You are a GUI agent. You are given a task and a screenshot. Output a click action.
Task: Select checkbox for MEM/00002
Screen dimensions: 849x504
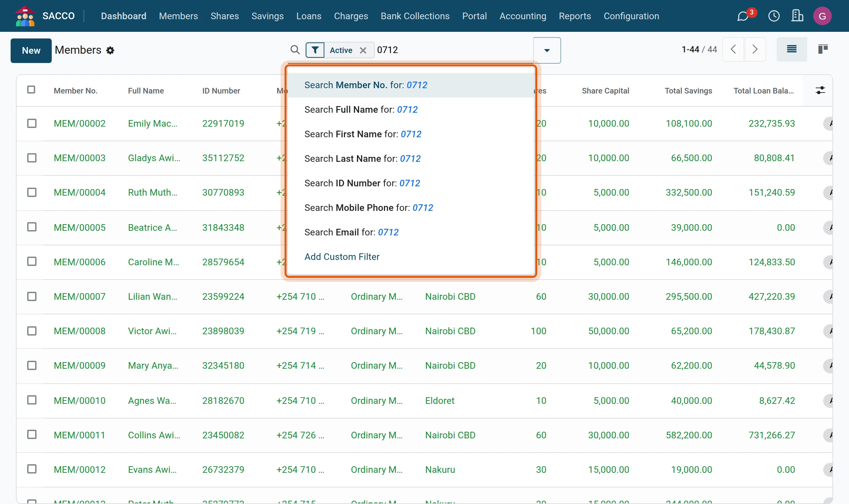(32, 123)
